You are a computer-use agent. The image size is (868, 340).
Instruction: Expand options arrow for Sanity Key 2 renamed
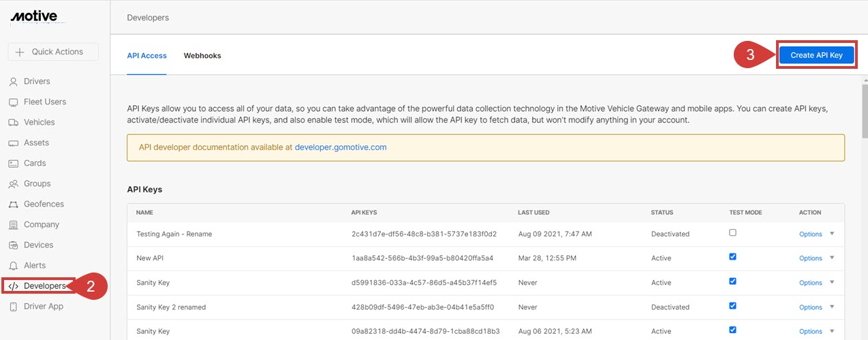click(x=832, y=307)
